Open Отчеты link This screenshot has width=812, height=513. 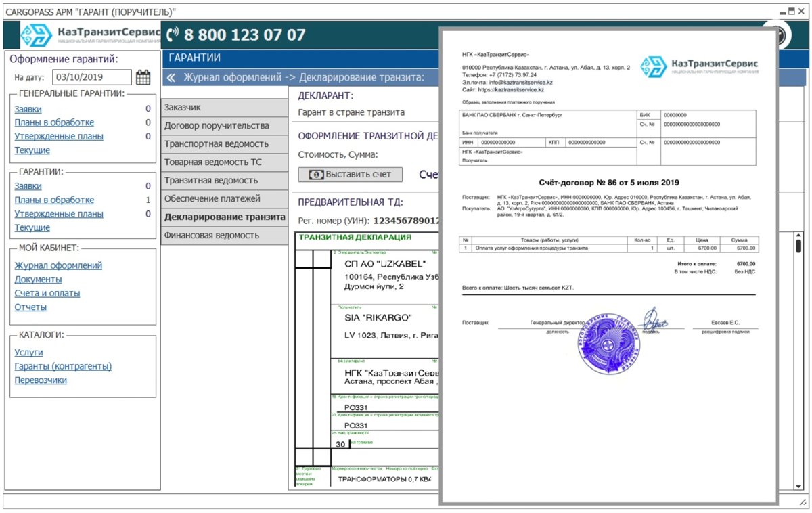[30, 307]
